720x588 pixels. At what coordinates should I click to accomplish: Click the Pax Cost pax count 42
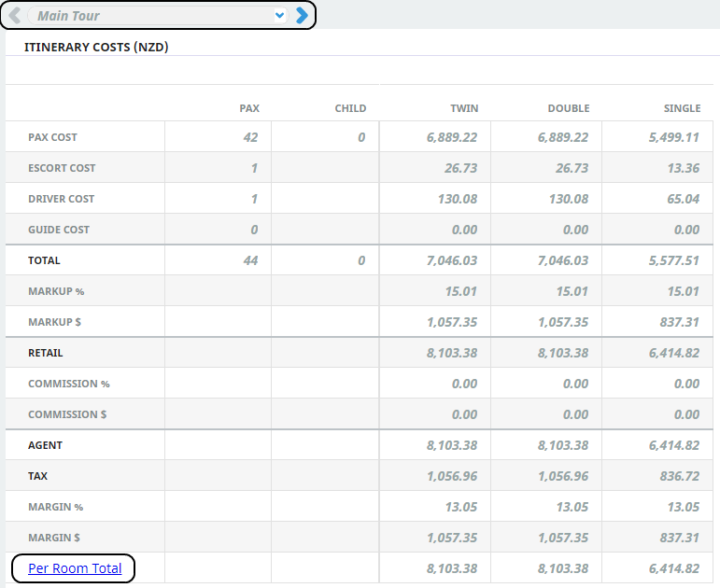[250, 137]
